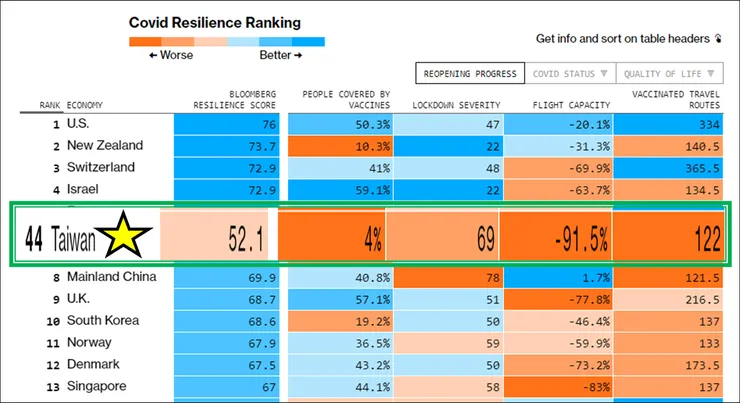Click the People Covered by Vaccines header

(x=346, y=99)
